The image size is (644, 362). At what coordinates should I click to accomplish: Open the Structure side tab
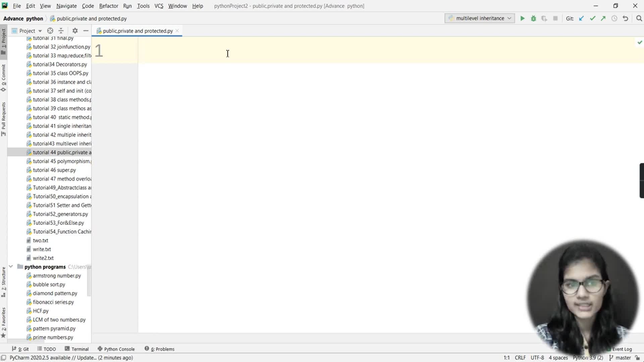(x=3, y=282)
